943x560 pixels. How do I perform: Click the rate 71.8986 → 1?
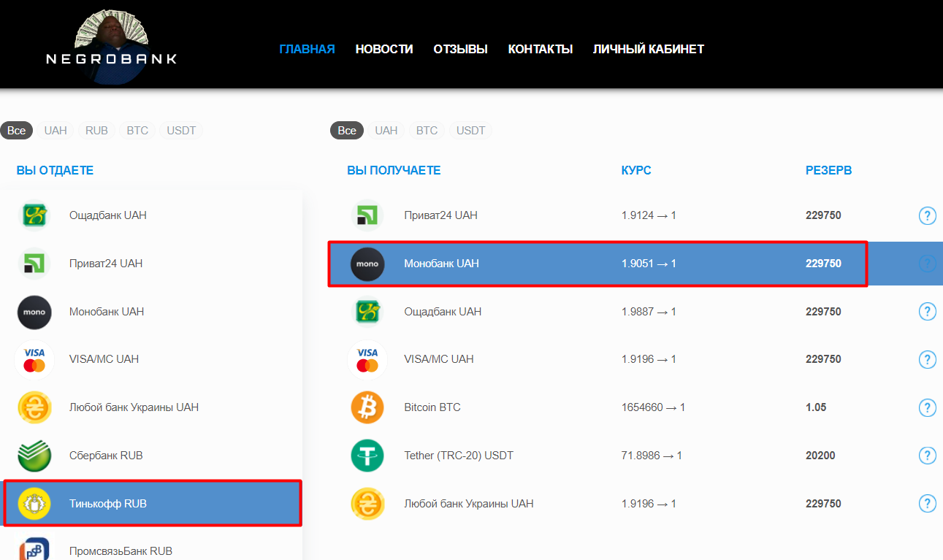[652, 456]
